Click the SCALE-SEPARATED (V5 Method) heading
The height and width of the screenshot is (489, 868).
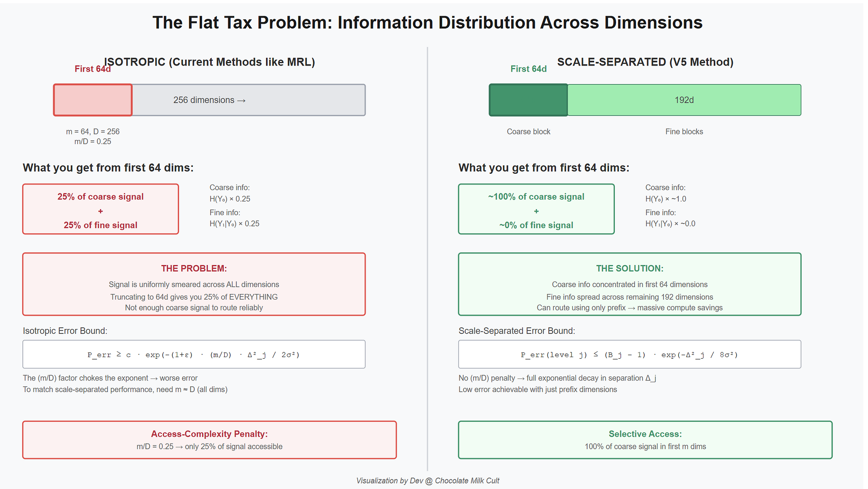645,62
